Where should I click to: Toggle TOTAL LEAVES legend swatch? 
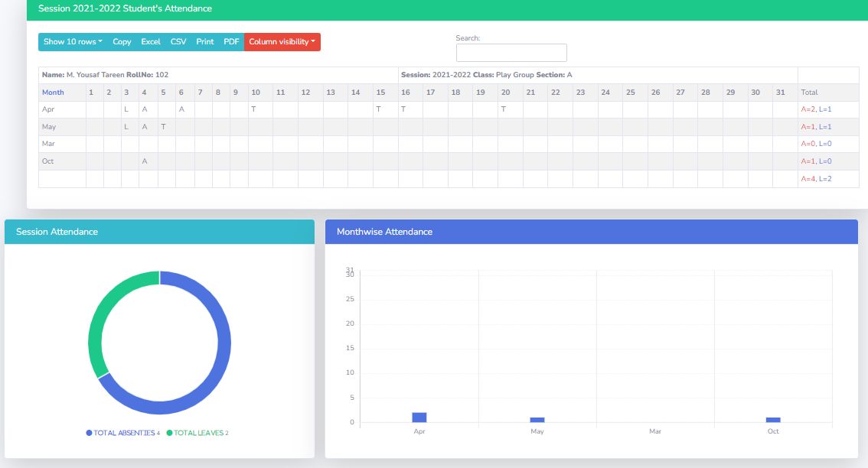tap(169, 433)
